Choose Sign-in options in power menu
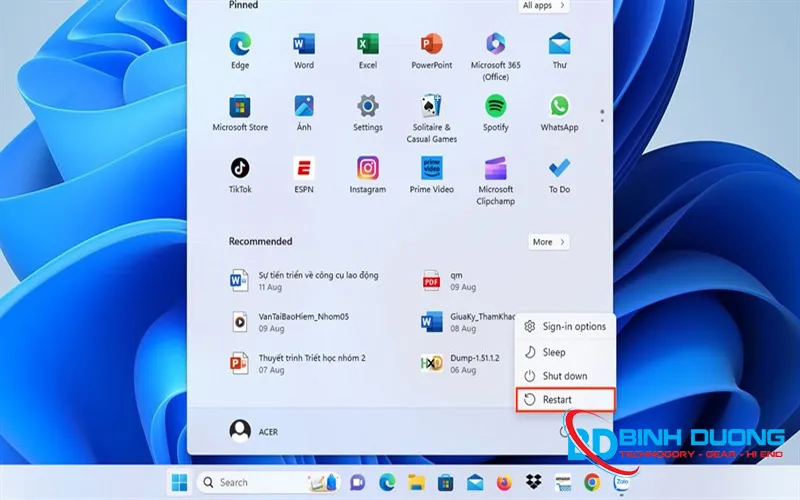800x500 pixels. (x=565, y=327)
